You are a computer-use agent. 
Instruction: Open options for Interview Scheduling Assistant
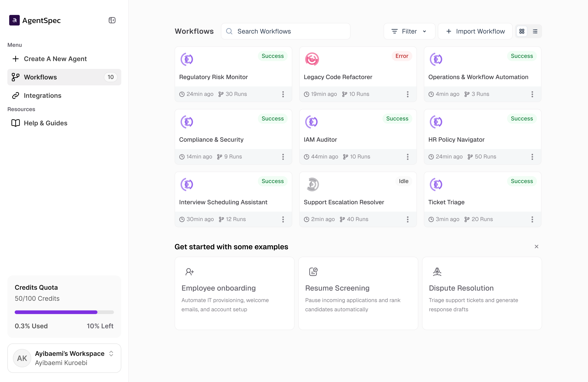[283, 219]
